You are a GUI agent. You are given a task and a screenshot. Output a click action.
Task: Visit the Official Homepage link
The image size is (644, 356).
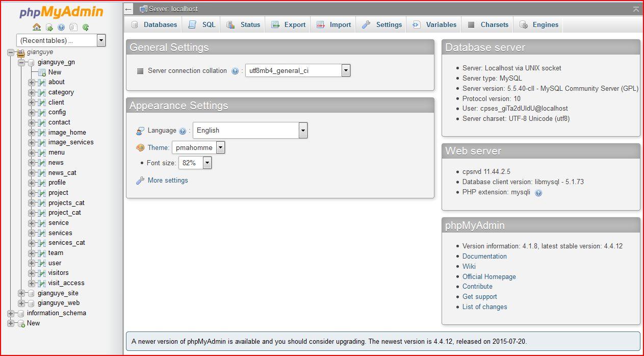click(x=489, y=277)
